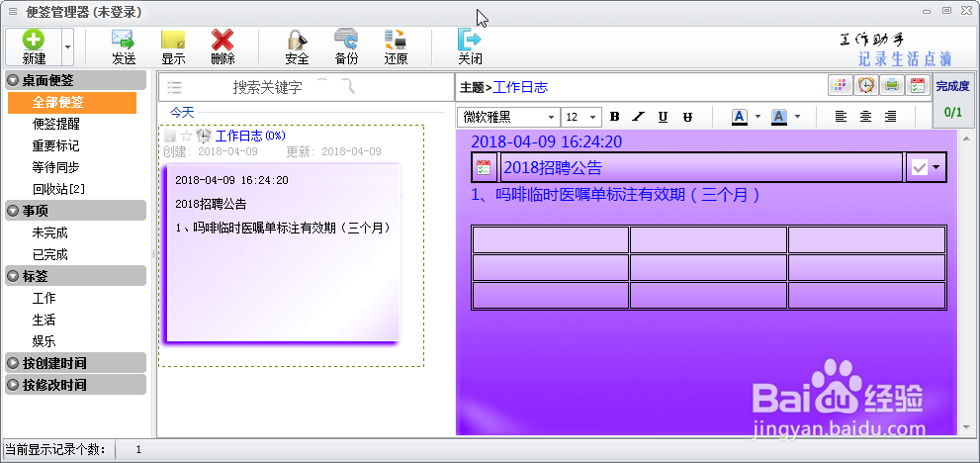Image resolution: width=980 pixels, height=463 pixels.
Task: Apply the text highlight color A button
Action: [x=778, y=117]
